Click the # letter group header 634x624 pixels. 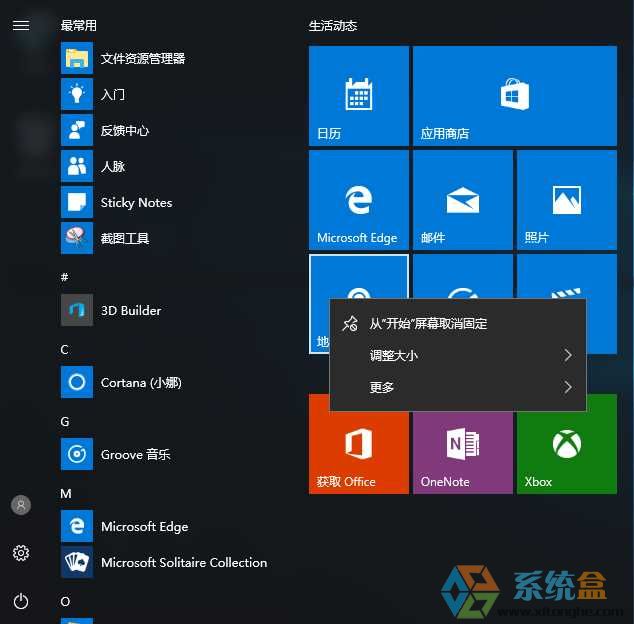point(65,277)
